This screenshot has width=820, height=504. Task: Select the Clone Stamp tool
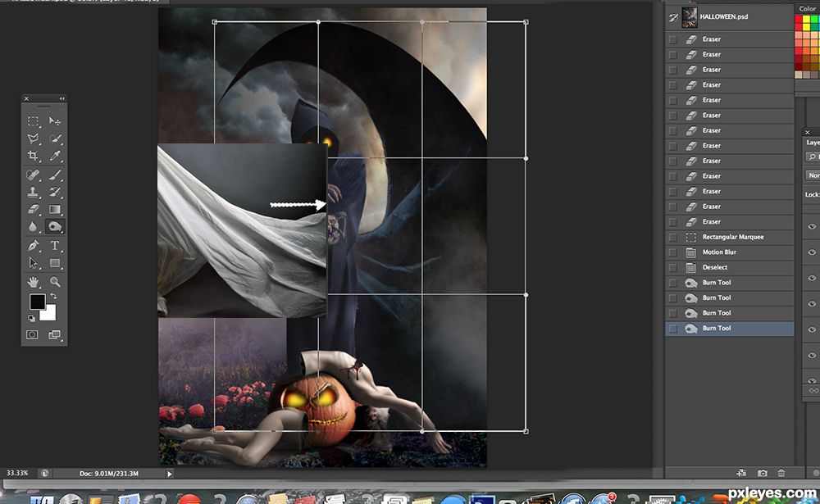coord(33,192)
